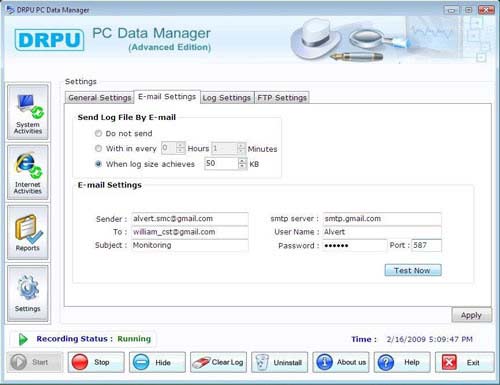Open the Reports panel
The width and height of the screenshot is (500, 385).
pos(28,232)
